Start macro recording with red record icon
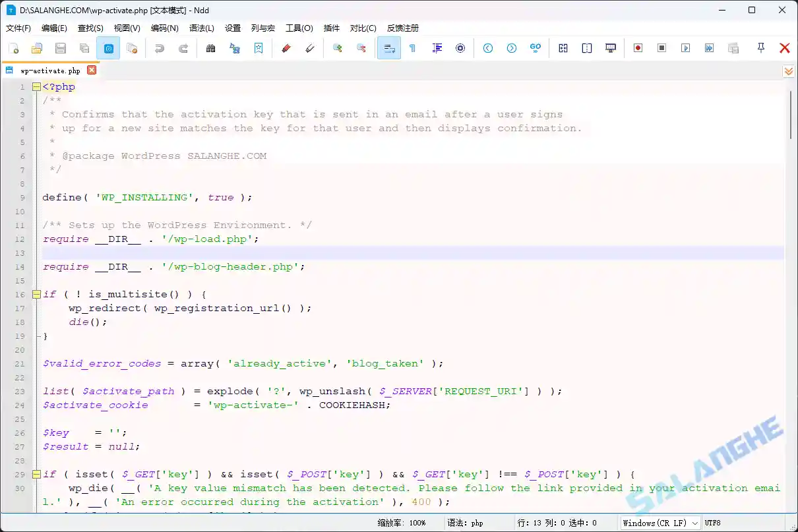The width and height of the screenshot is (798, 532). tap(637, 47)
